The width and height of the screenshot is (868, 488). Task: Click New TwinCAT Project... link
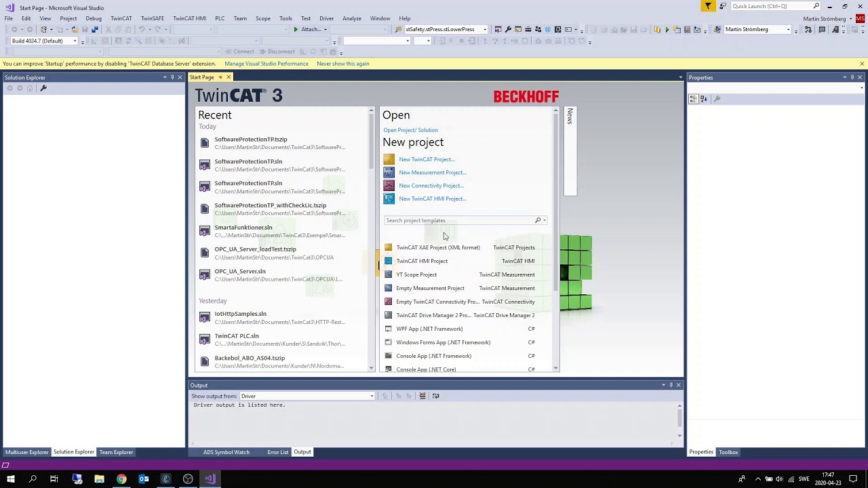(427, 159)
